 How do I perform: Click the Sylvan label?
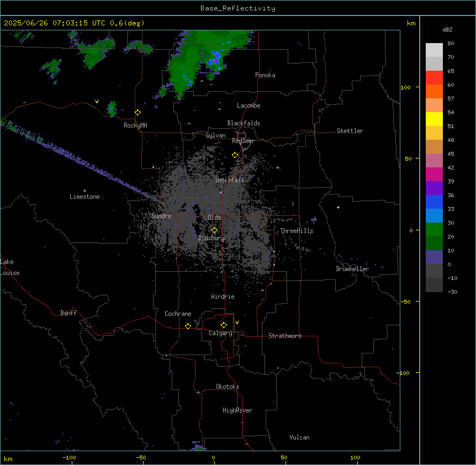[215, 135]
